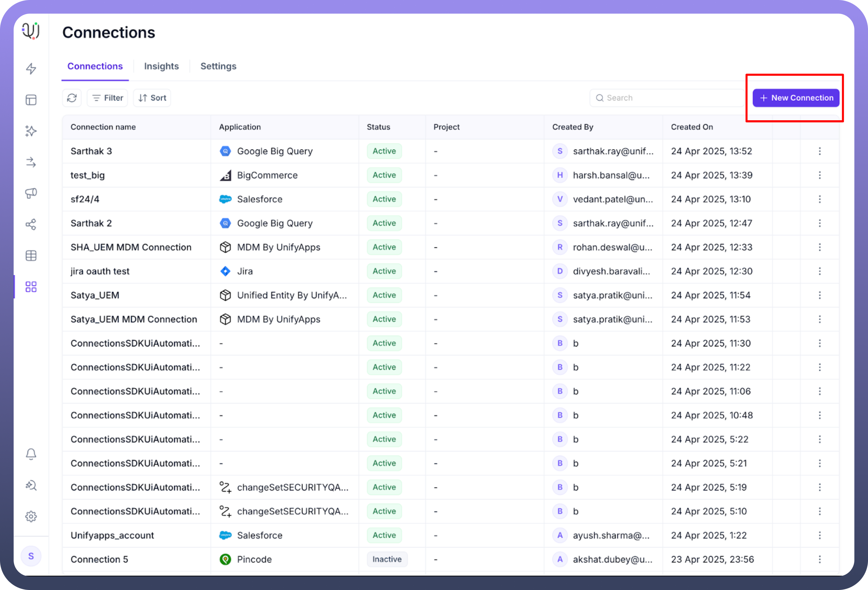Open the test_big connection

pos(88,175)
